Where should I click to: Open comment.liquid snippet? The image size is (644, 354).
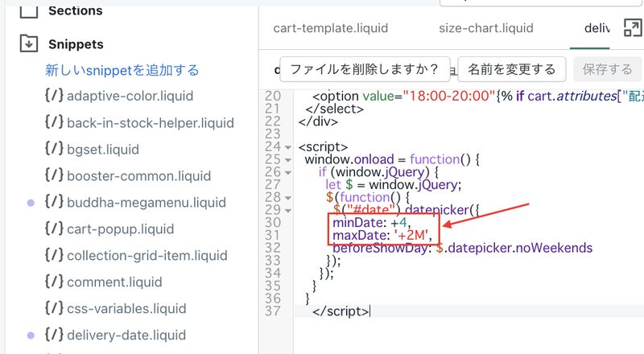pos(114,282)
